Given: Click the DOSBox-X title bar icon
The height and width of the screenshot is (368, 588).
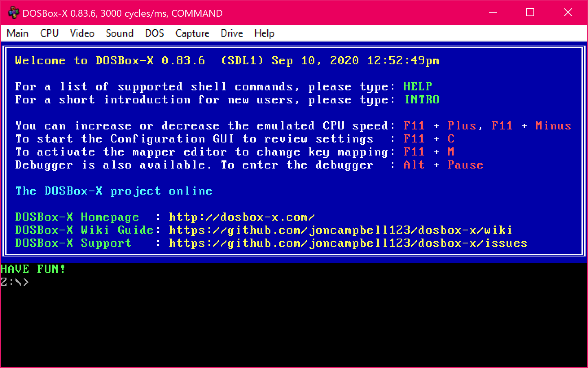Looking at the screenshot, I should point(13,13).
